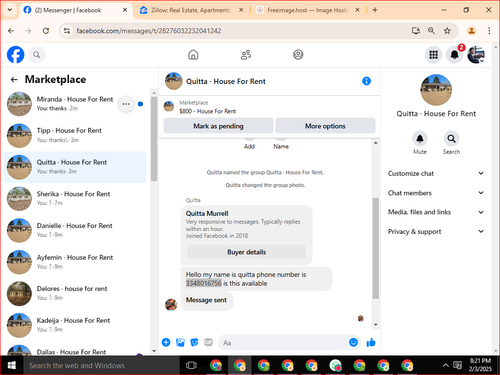The height and width of the screenshot is (375, 500).
Task: Expand the Privacy & support section
Action: coord(436,231)
